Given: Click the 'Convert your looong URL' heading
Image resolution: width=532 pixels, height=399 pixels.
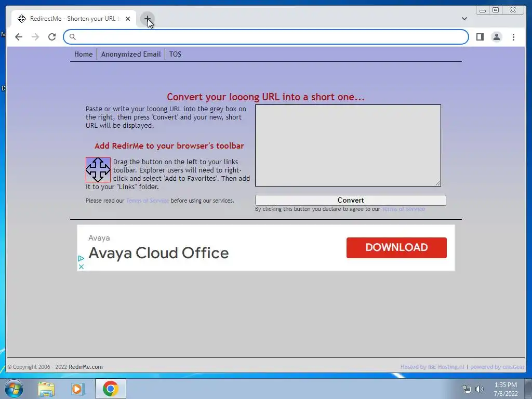Looking at the screenshot, I should click(x=265, y=97).
